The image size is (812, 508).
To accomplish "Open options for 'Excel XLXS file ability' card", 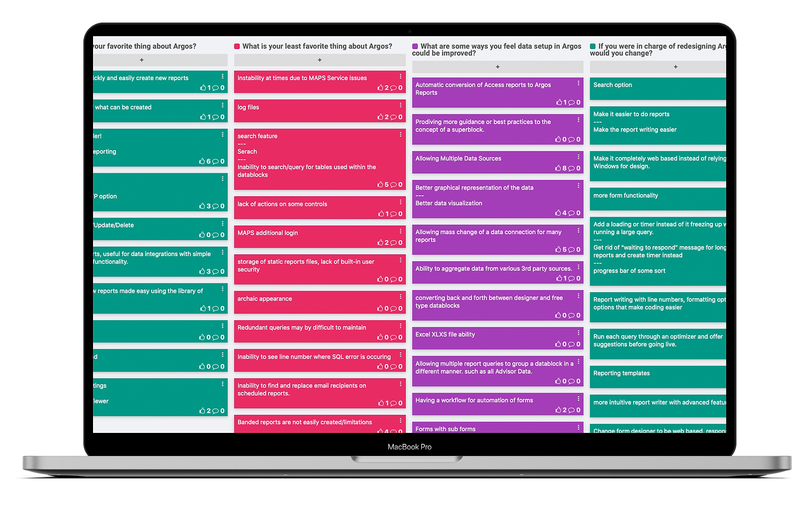I will pos(579,332).
